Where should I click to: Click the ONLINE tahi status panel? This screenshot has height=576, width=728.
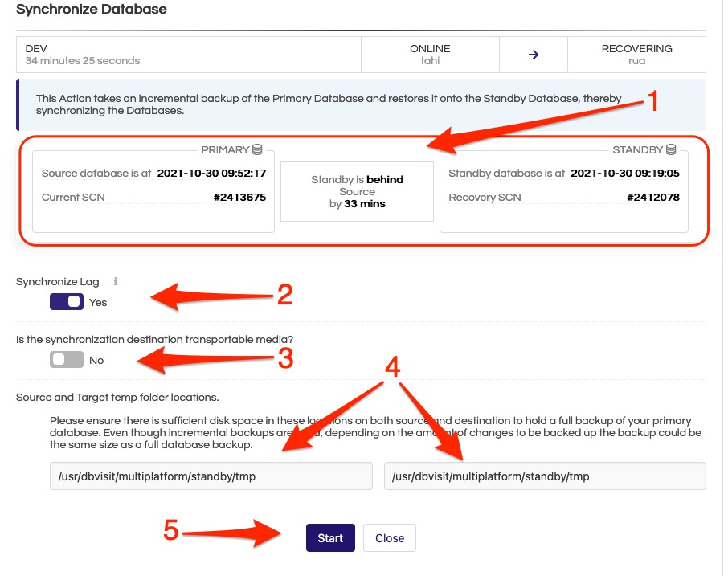click(x=430, y=54)
